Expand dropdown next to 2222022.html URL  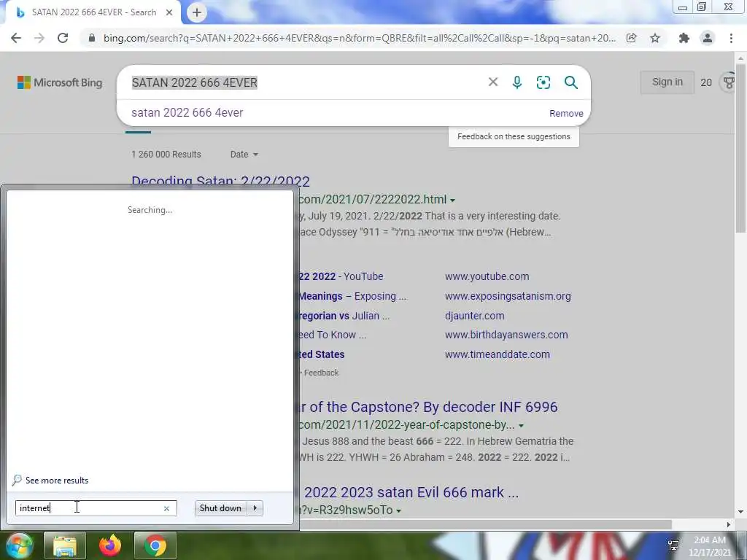[452, 200]
